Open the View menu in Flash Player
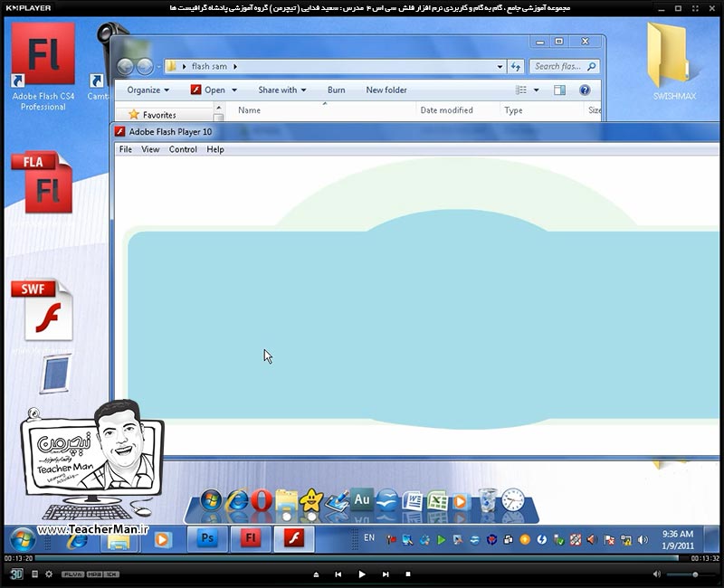The image size is (724, 588). pyautogui.click(x=150, y=149)
